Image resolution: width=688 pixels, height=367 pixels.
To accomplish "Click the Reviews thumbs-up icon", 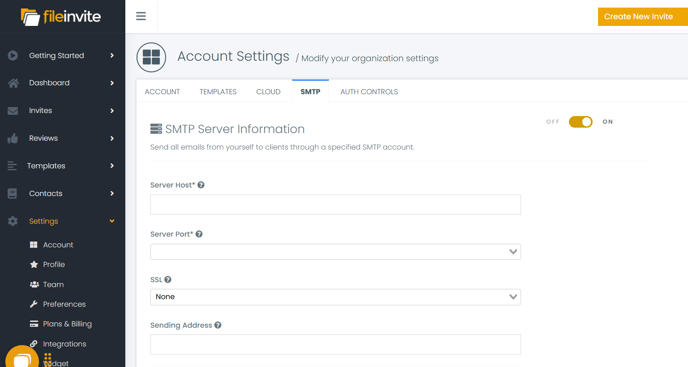I will [x=13, y=138].
